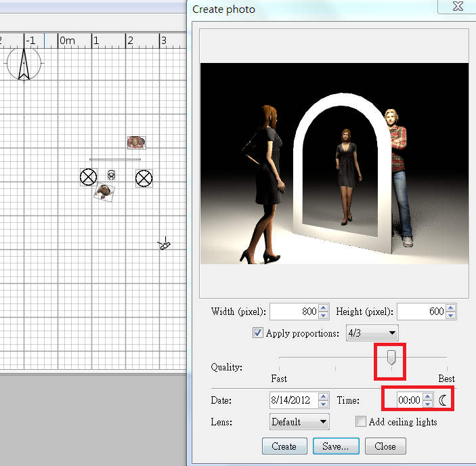476x466 pixels.
Task: Select the man figure at top of plan
Action: click(137, 142)
